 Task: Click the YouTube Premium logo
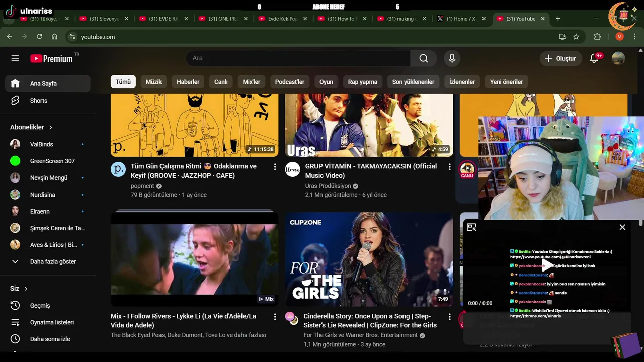pos(52,58)
